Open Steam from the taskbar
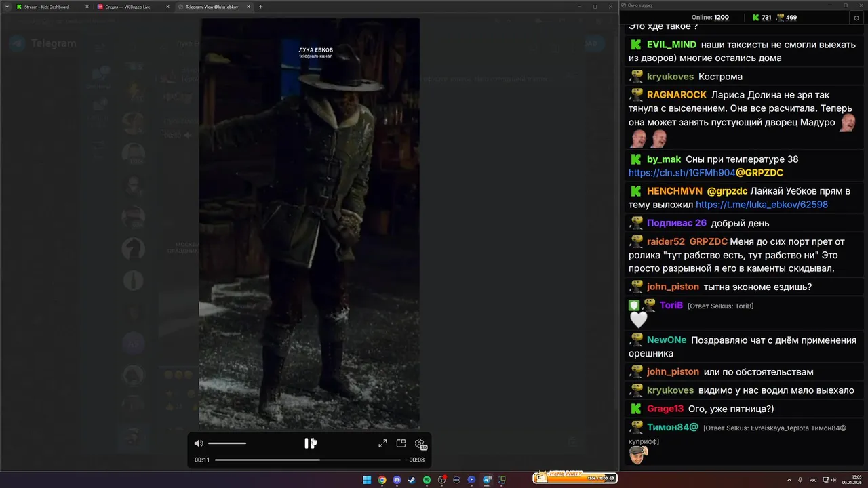 pyautogui.click(x=412, y=480)
